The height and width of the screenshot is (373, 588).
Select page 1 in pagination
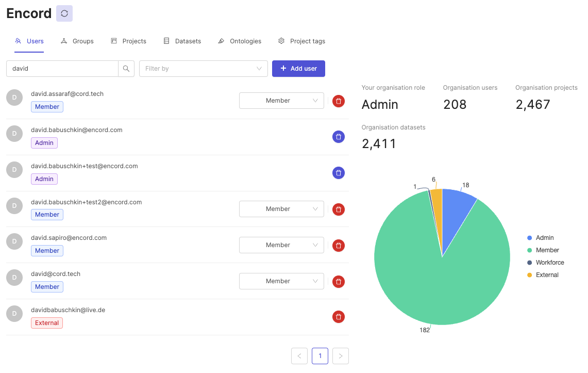click(x=320, y=356)
